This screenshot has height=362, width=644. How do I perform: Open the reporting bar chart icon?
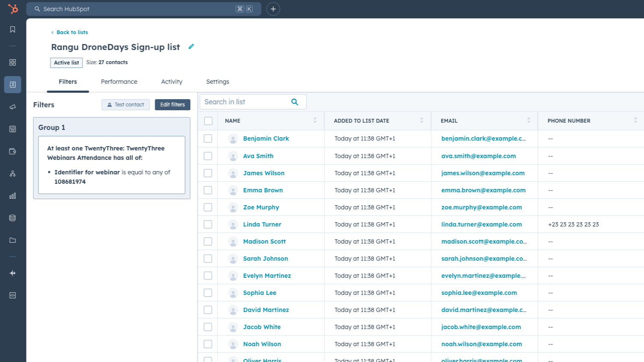click(x=12, y=196)
